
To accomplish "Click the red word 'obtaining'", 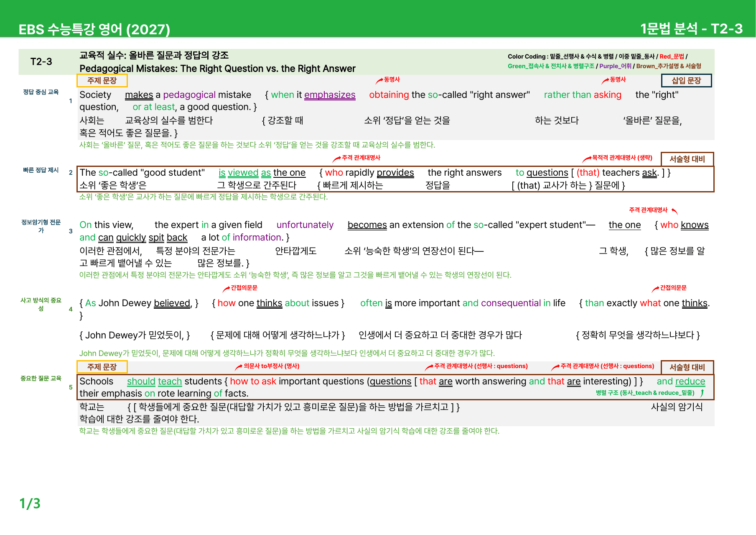I will click(x=389, y=95).
